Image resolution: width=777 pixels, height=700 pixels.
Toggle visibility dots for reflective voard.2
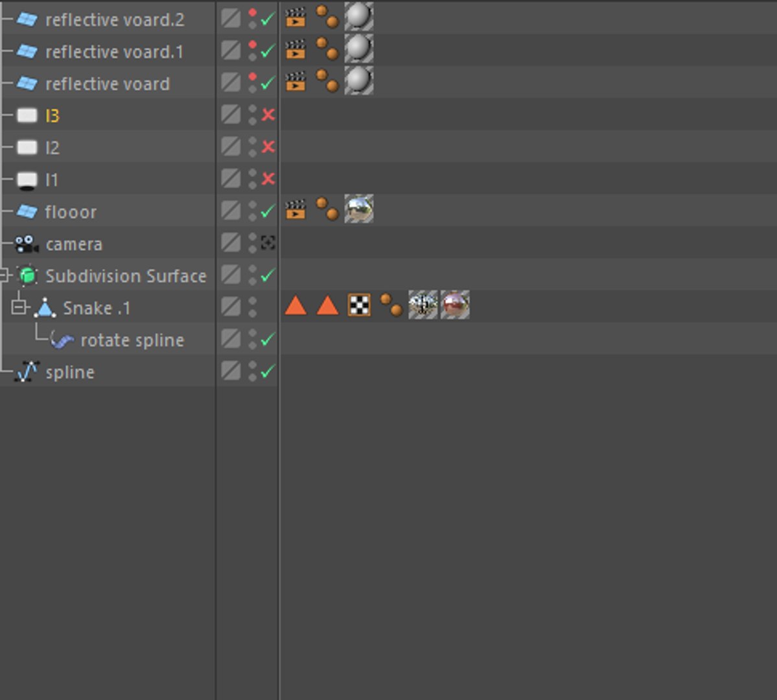tap(253, 18)
